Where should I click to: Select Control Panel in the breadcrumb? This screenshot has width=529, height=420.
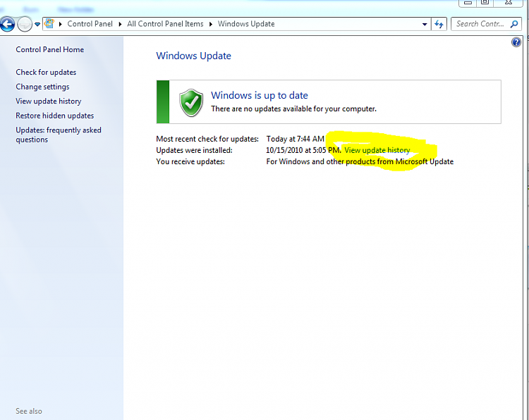point(90,24)
